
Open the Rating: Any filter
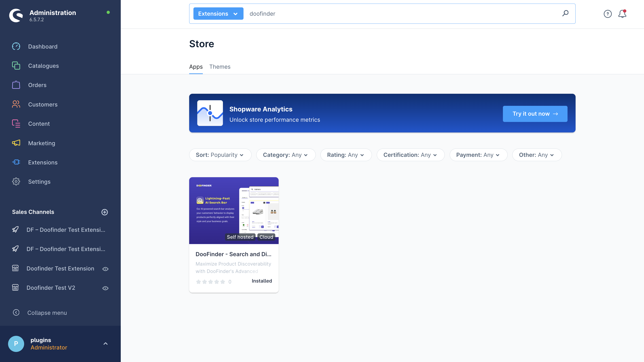[346, 155]
